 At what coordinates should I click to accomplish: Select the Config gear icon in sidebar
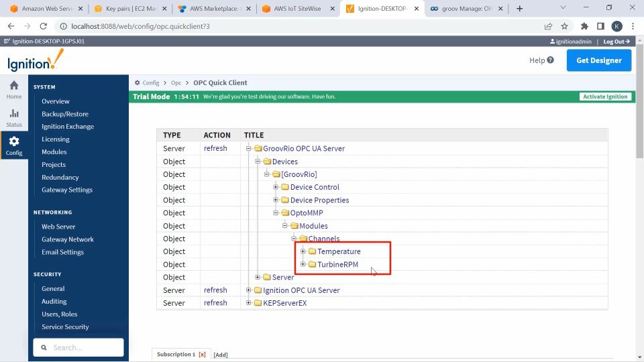[14, 141]
